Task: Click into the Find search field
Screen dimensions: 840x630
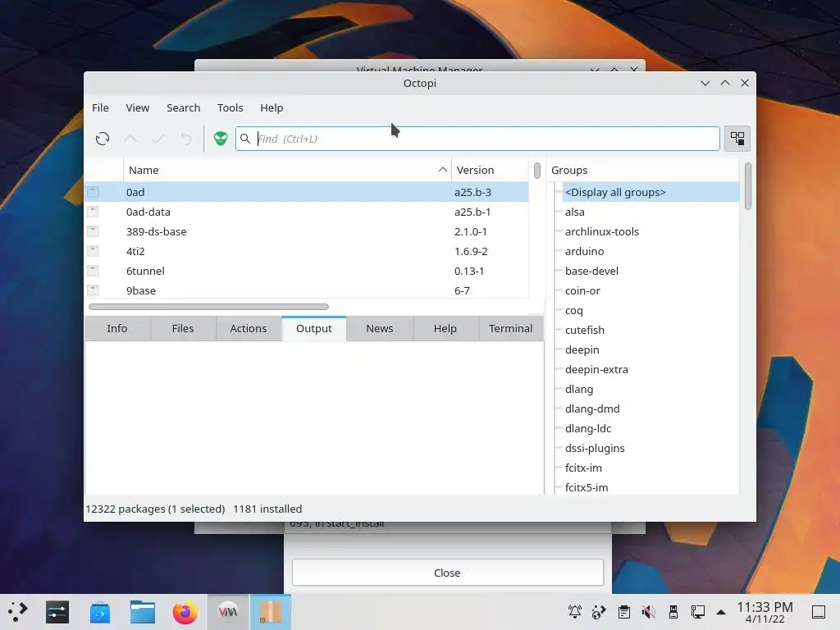Action: 477,139
